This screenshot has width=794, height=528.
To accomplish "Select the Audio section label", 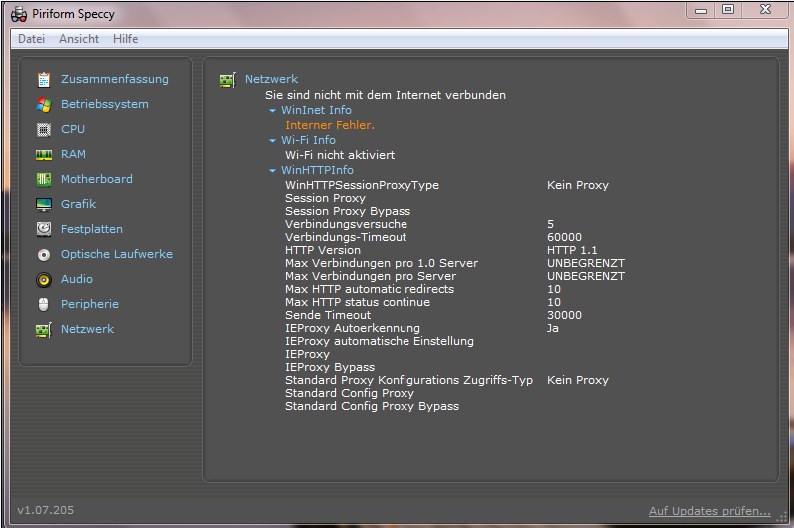I will (77, 278).
